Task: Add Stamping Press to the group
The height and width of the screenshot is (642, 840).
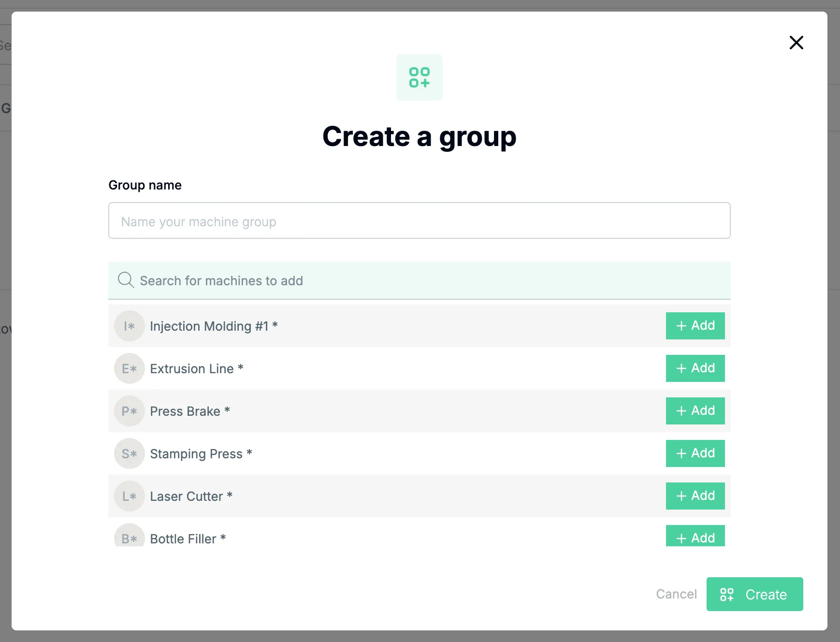Action: tap(695, 453)
